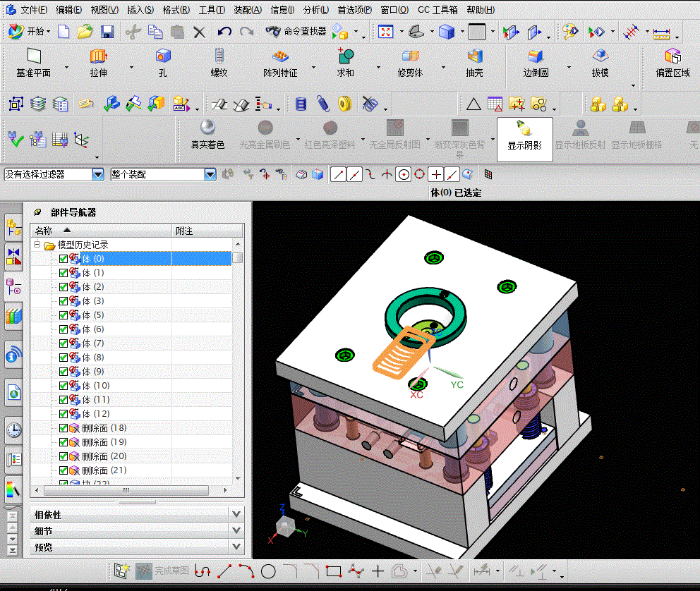Uncheck the 体 (6) checkbox
The image size is (700, 591).
click(64, 329)
